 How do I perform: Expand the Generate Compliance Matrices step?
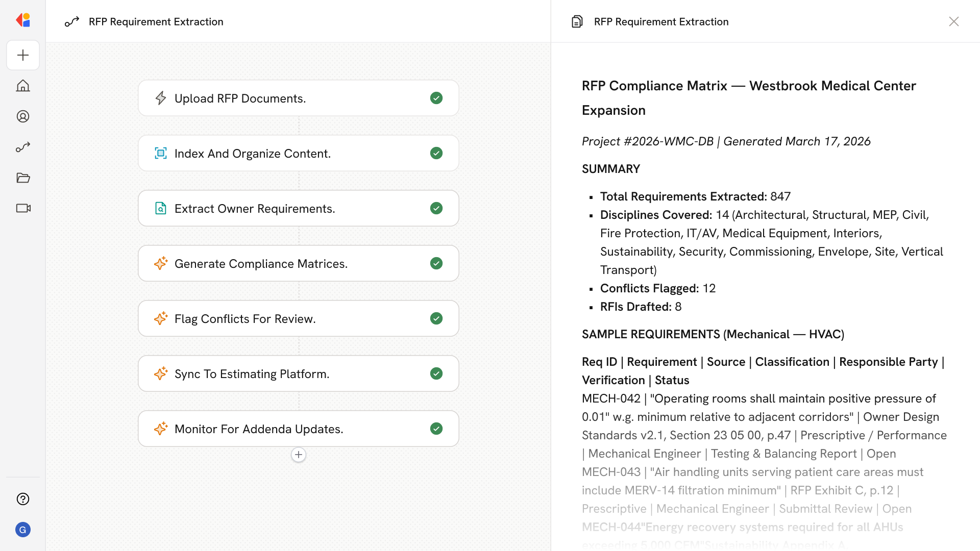click(x=298, y=263)
